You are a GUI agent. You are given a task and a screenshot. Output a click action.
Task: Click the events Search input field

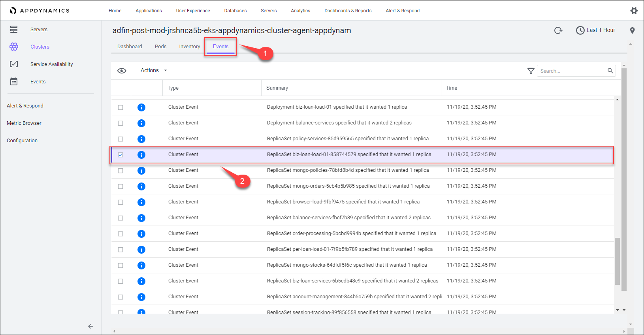click(x=572, y=71)
